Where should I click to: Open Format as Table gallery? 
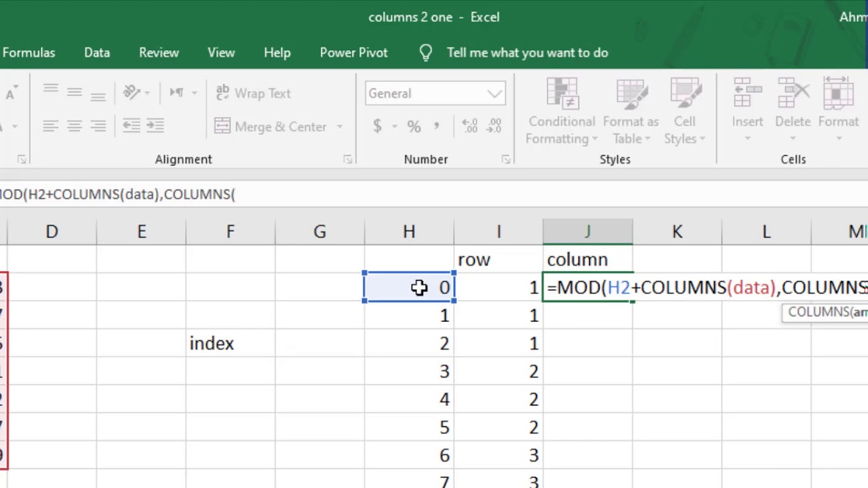[x=631, y=112]
